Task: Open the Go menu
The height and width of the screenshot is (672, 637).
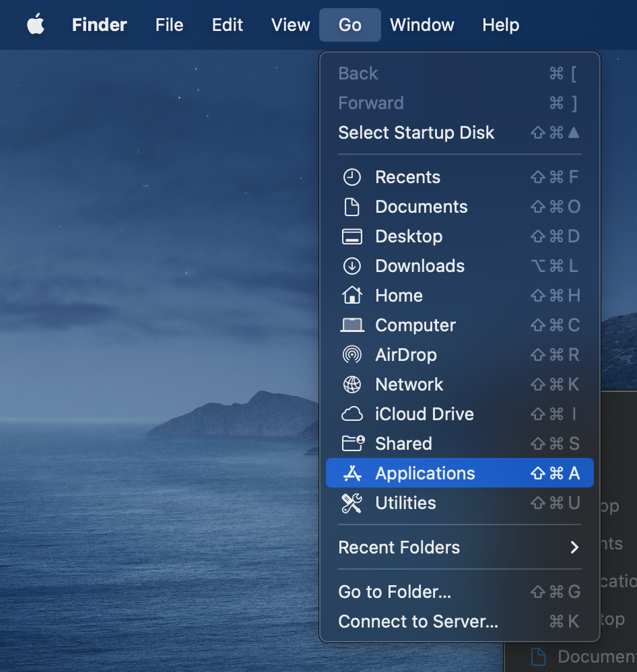Action: click(x=349, y=25)
